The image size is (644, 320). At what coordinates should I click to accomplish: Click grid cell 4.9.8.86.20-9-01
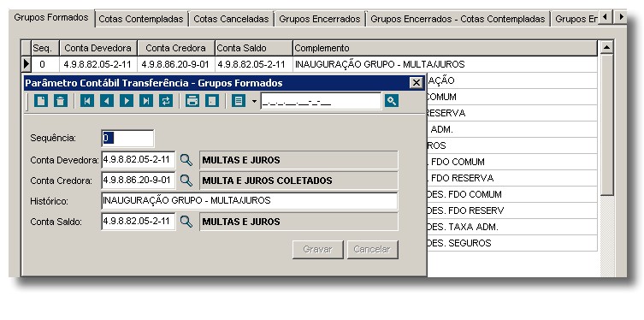point(176,64)
